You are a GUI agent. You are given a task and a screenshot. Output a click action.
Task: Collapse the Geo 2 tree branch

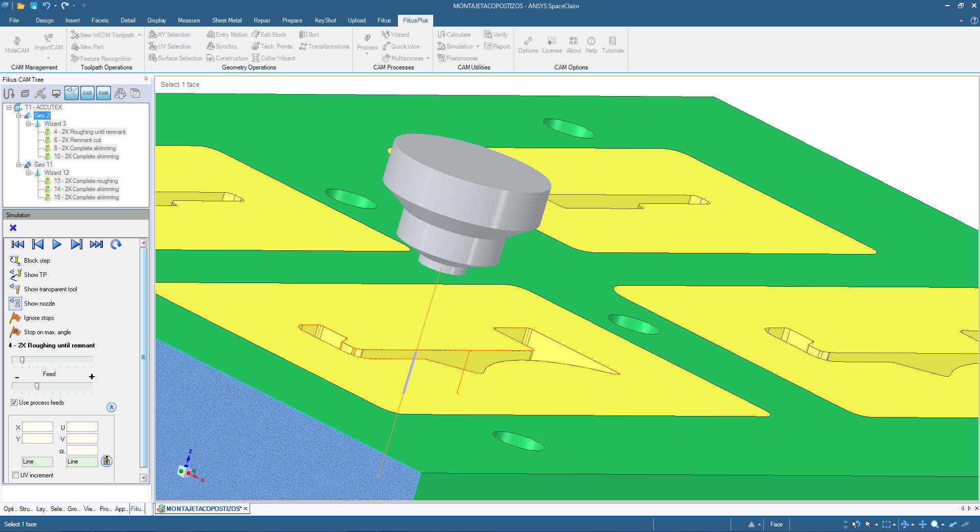tap(18, 115)
